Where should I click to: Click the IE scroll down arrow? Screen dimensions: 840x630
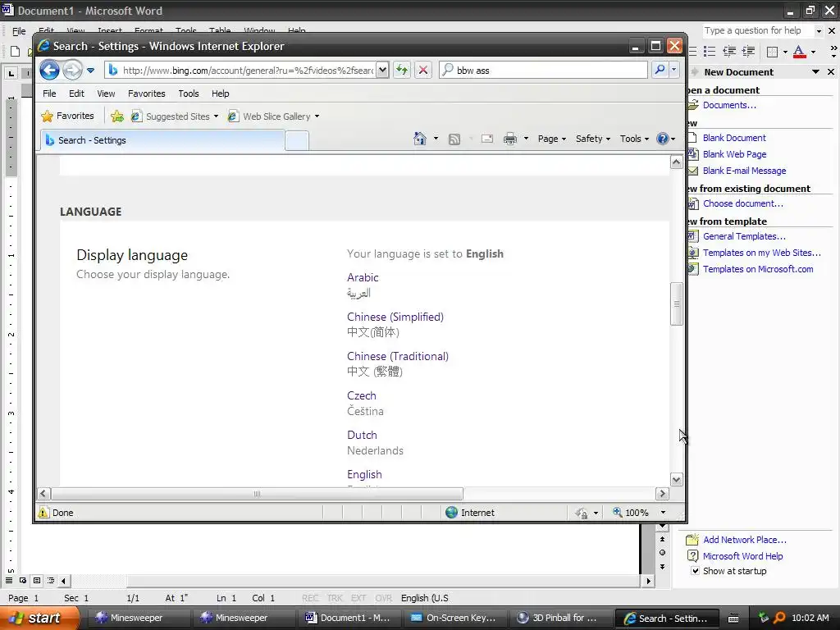[677, 479]
